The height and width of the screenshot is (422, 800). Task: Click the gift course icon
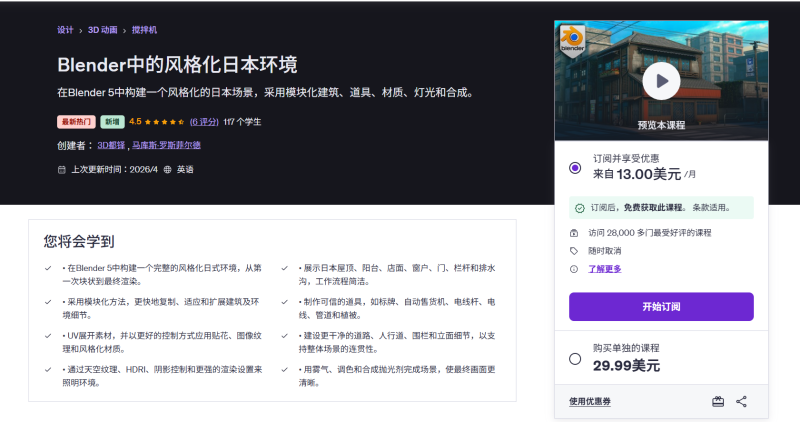(718, 402)
